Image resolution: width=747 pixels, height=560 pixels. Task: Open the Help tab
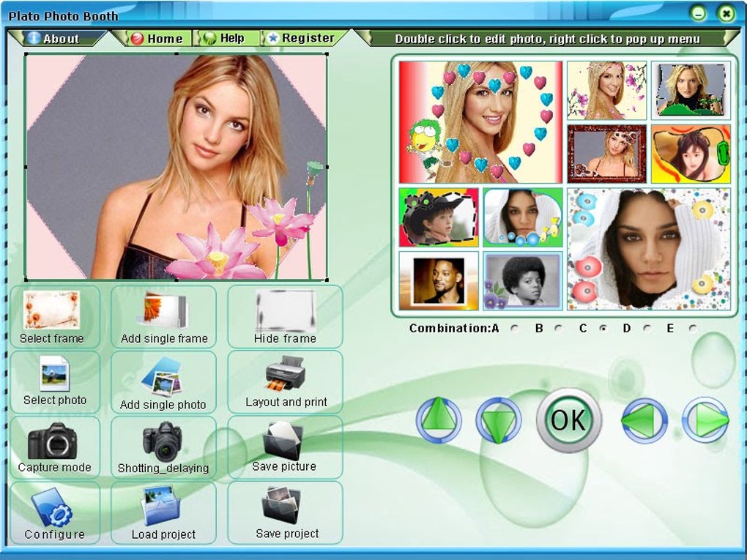click(226, 39)
